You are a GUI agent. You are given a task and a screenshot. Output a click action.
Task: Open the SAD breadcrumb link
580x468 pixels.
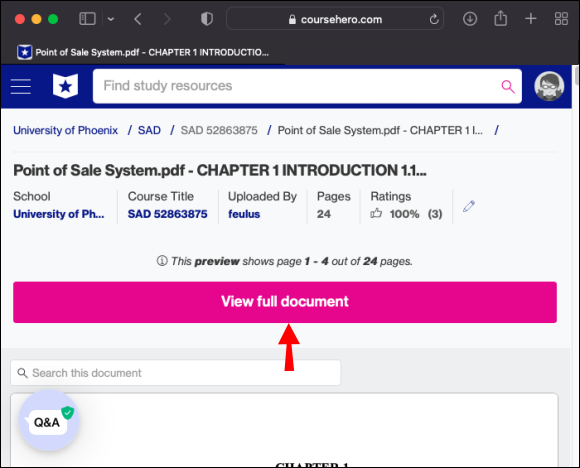149,130
